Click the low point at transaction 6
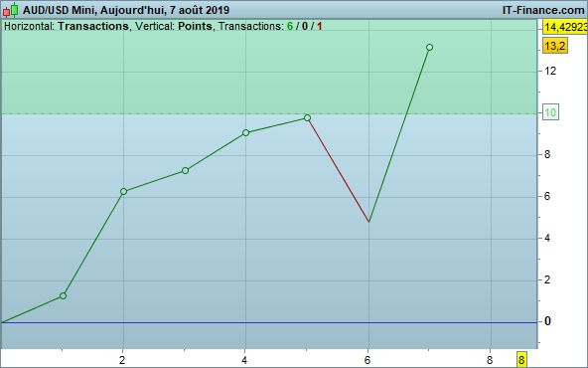Screen dimensions: 588x368 (x=369, y=222)
